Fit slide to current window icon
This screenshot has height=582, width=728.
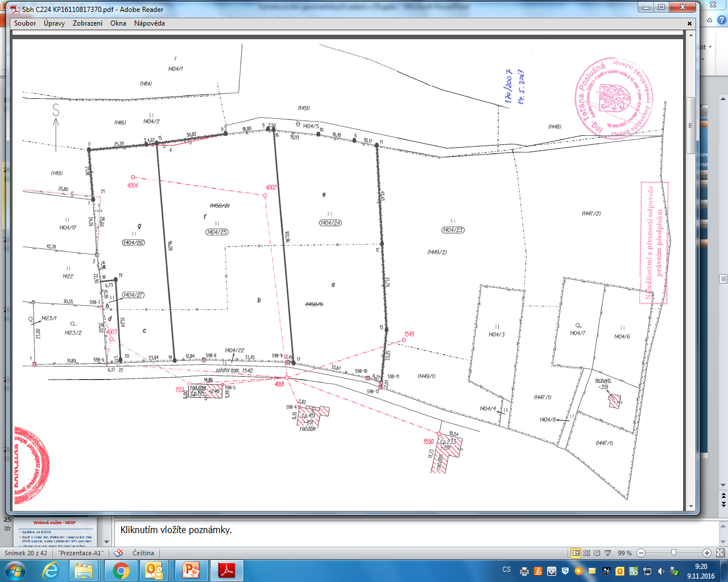tap(721, 553)
